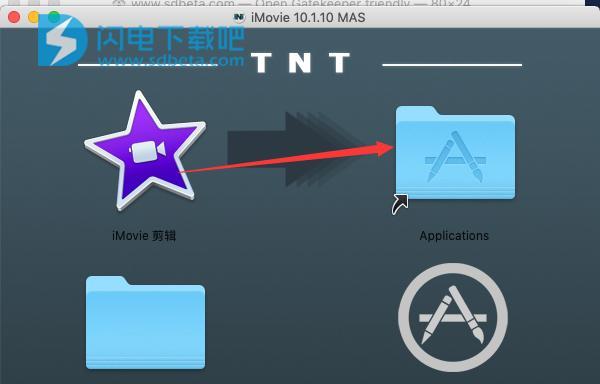The image size is (600, 384).
Task: Select the purple iMovie star app icon
Action: (145, 150)
